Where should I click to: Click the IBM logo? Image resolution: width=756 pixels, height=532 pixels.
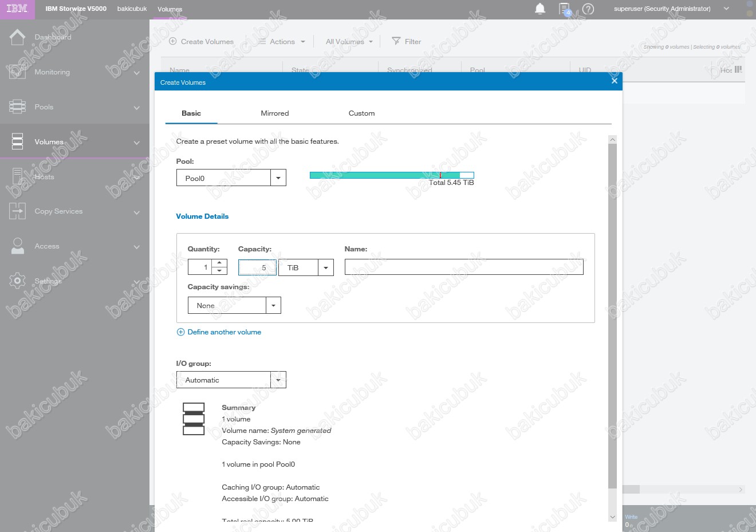(17, 9)
